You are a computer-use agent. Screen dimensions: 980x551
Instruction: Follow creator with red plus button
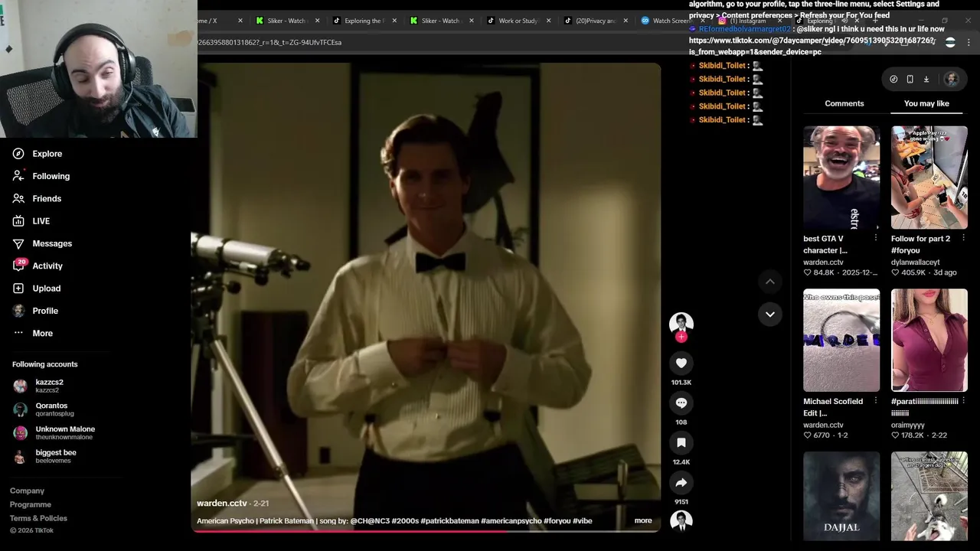pyautogui.click(x=681, y=337)
